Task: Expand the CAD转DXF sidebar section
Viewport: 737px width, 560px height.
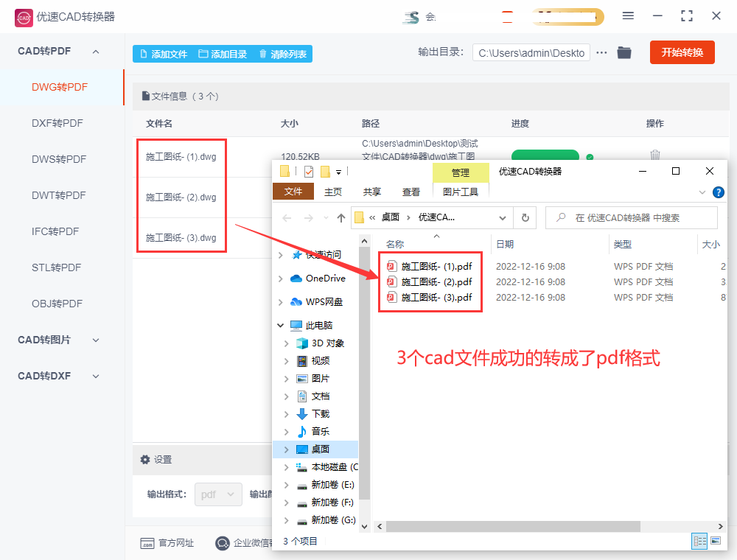Action: tap(96, 376)
